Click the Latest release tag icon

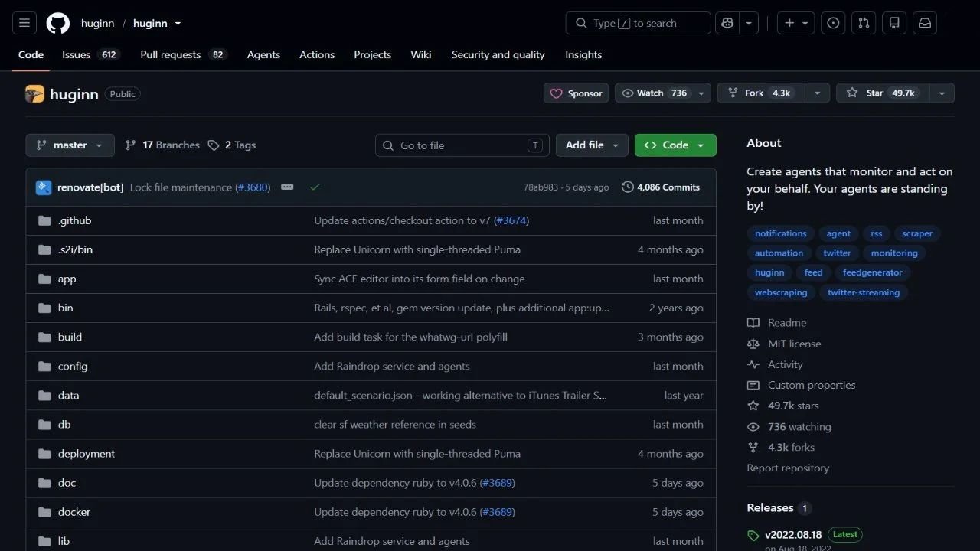tap(753, 535)
